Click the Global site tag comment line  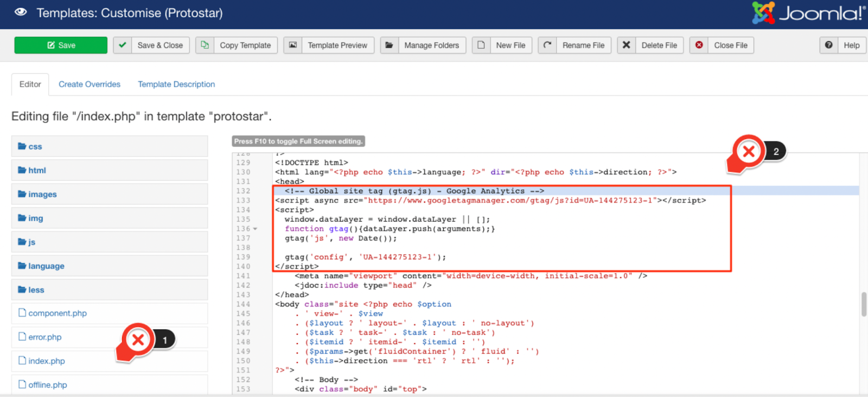414,191
